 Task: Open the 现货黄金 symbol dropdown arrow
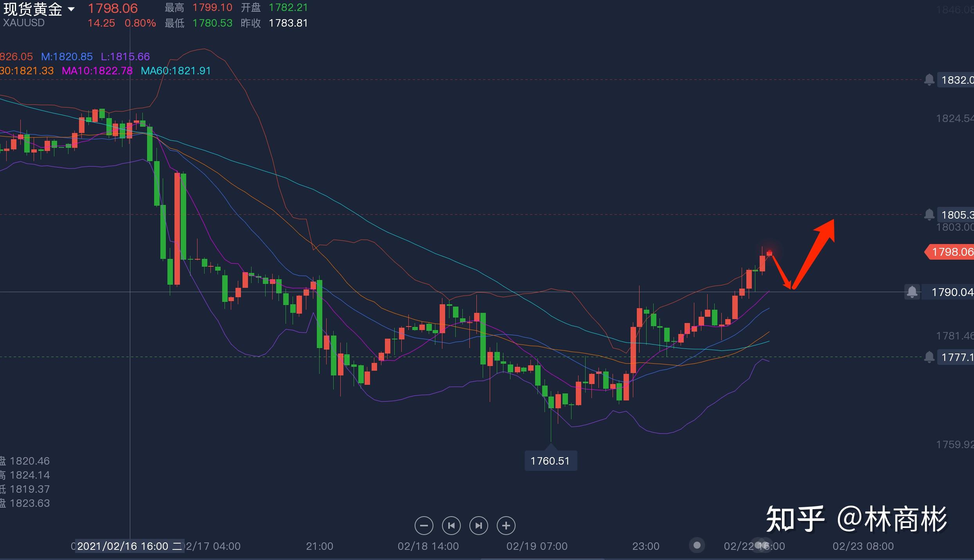(71, 9)
